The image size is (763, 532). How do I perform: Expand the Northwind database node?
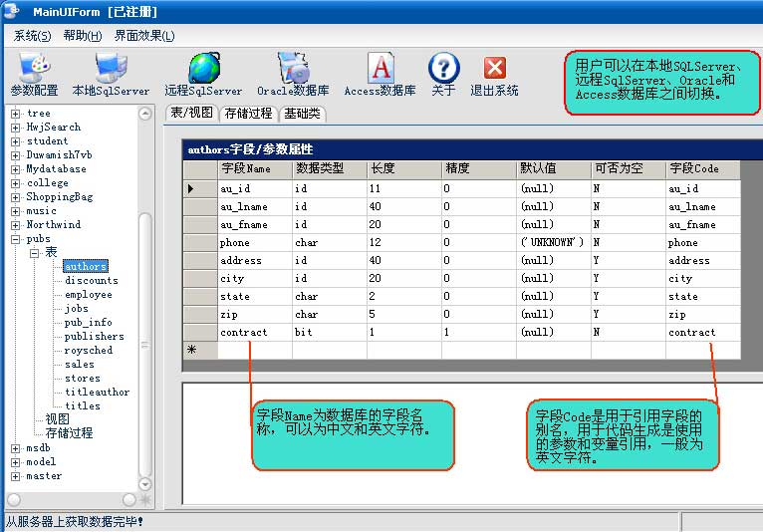(16, 225)
